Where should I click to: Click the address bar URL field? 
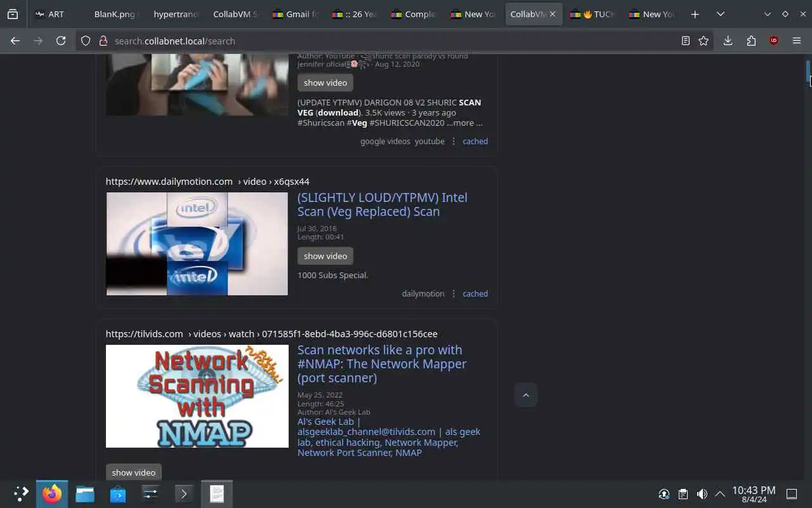pos(393,41)
